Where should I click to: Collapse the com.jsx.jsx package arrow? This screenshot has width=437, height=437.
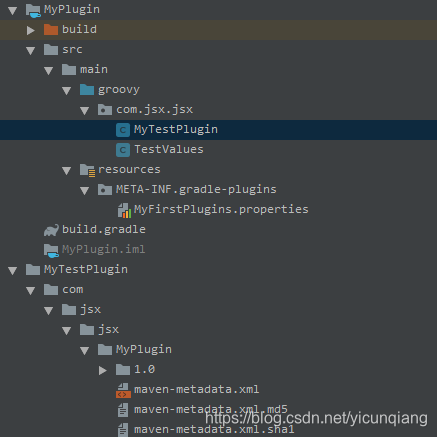coord(85,110)
